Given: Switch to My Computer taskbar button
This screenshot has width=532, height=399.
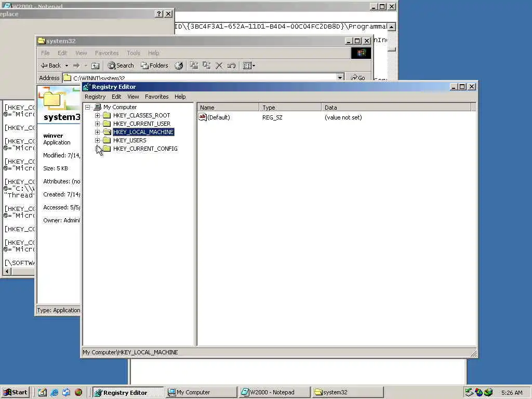Looking at the screenshot, I should (202, 393).
